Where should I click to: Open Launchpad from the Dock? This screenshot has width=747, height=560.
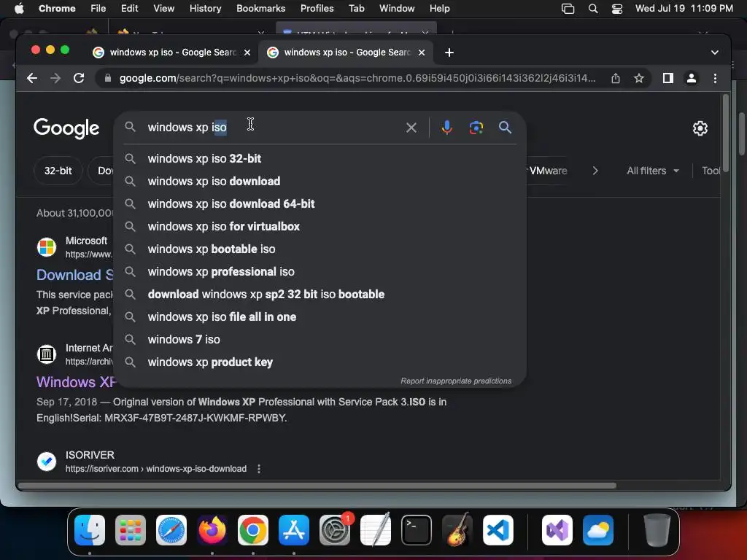[131, 530]
